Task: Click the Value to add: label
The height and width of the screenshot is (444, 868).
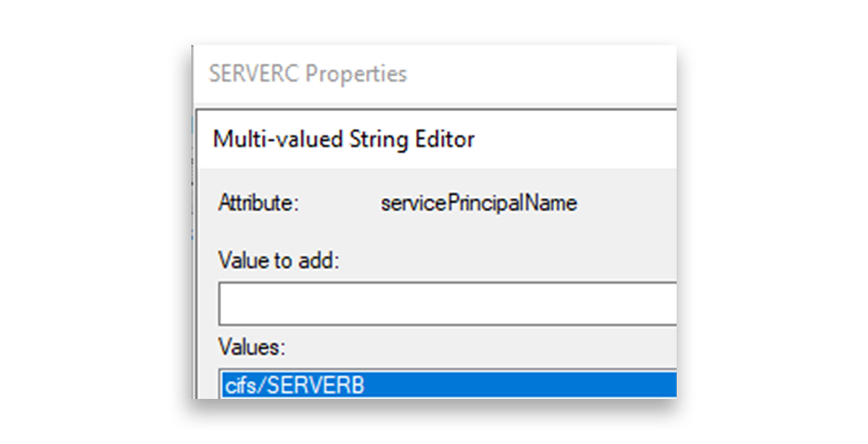Action: coord(280,260)
